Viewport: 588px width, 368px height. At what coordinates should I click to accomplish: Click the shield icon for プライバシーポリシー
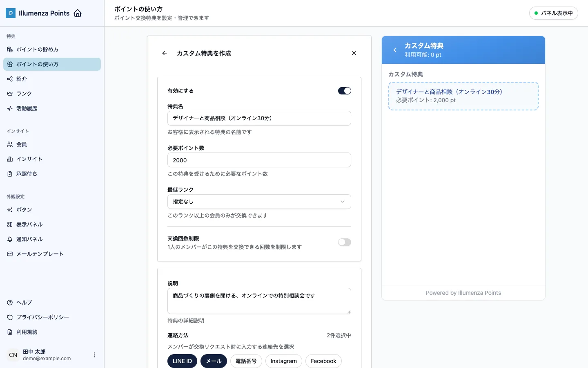(10, 317)
